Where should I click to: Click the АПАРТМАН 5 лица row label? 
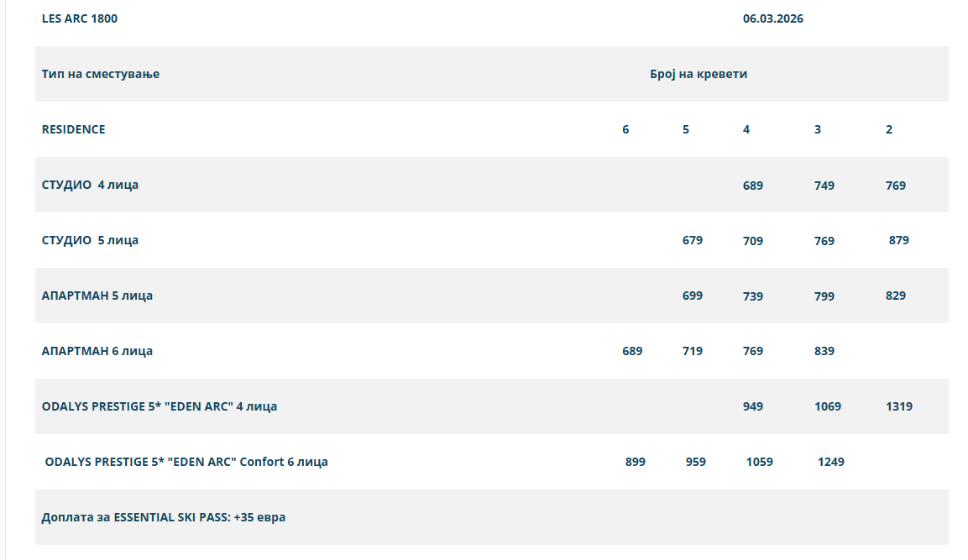(97, 296)
